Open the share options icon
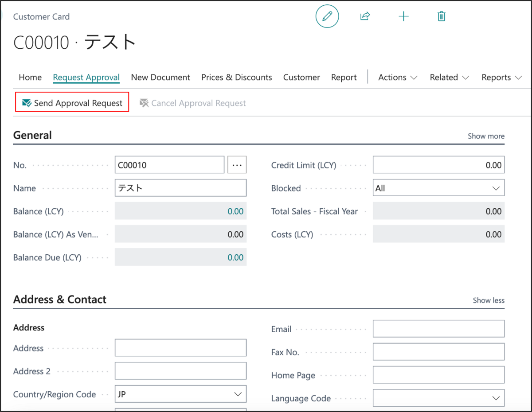Screen dimensions: 532x412 coord(365,16)
